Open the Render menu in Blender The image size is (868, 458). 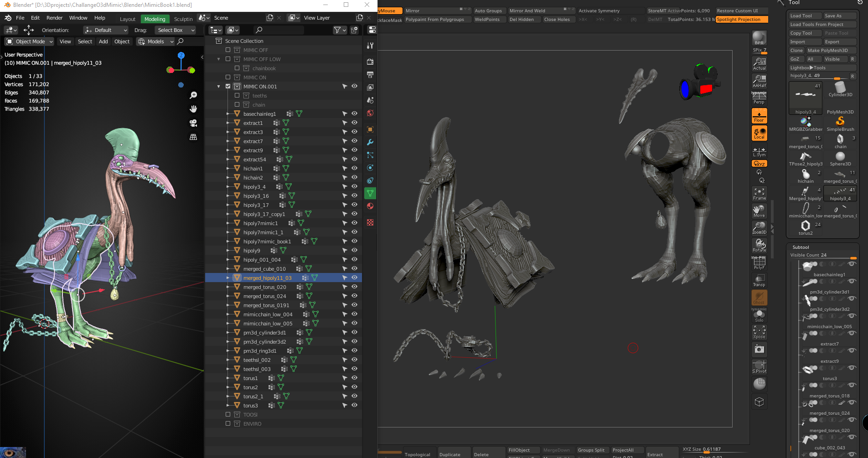tap(54, 18)
